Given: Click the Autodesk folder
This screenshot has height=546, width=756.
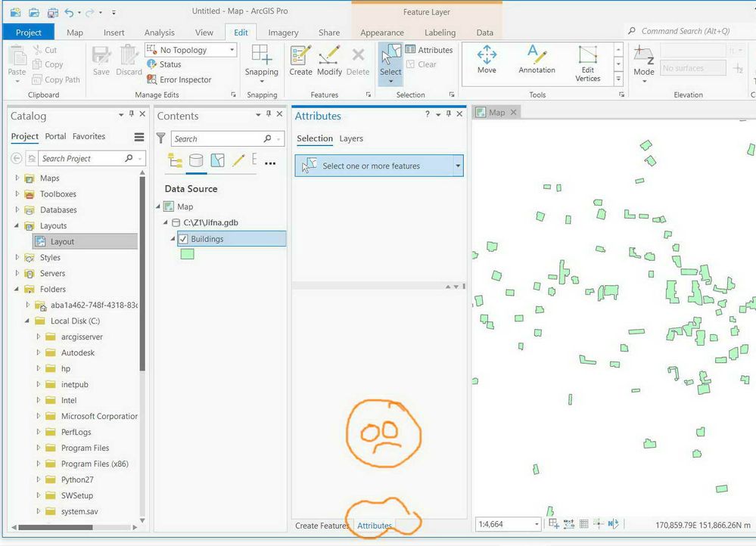Looking at the screenshot, I should click(x=78, y=352).
